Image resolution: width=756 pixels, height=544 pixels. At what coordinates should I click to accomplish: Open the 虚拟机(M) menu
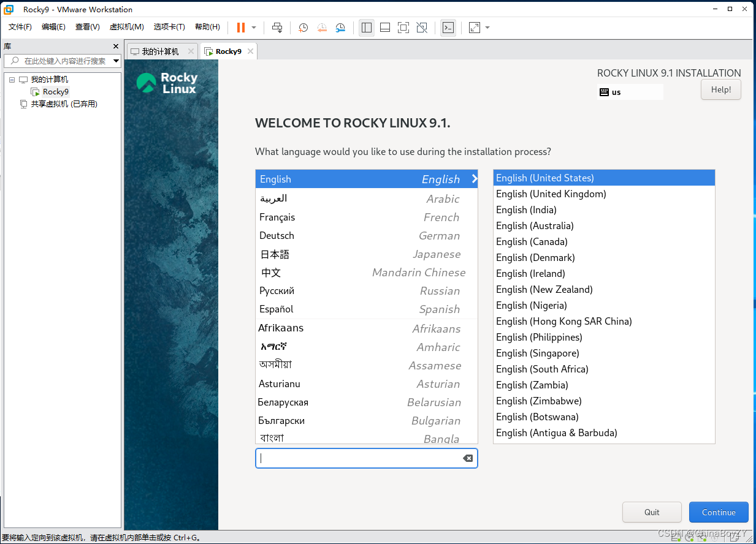(x=127, y=27)
